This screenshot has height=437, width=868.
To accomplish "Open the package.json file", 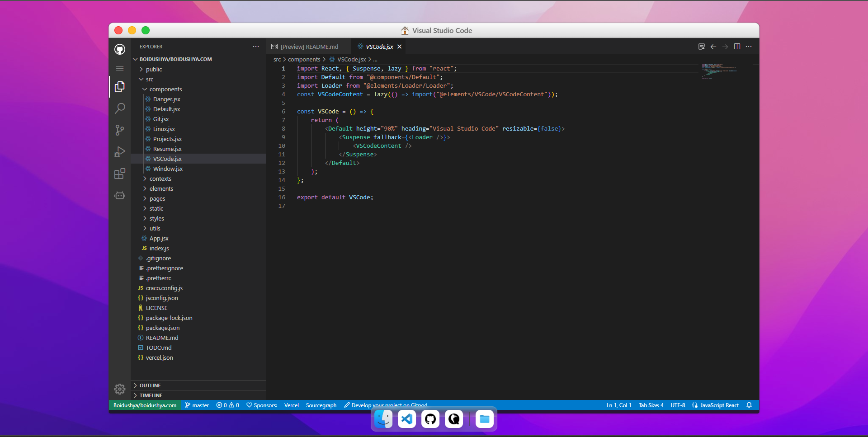I will [x=198, y=328].
